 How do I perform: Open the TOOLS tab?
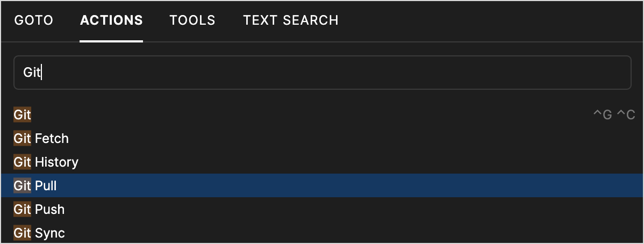pyautogui.click(x=192, y=20)
